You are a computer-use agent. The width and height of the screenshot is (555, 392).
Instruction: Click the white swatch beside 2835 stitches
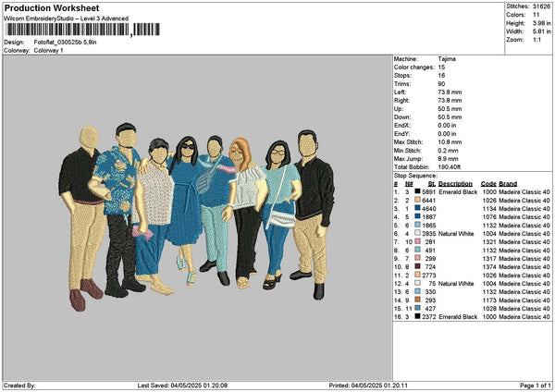417,234
